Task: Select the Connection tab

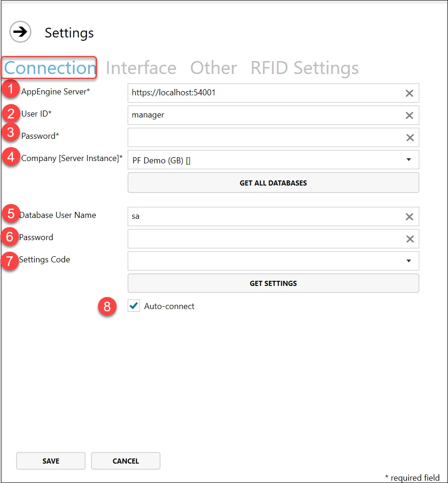Action: click(x=49, y=68)
